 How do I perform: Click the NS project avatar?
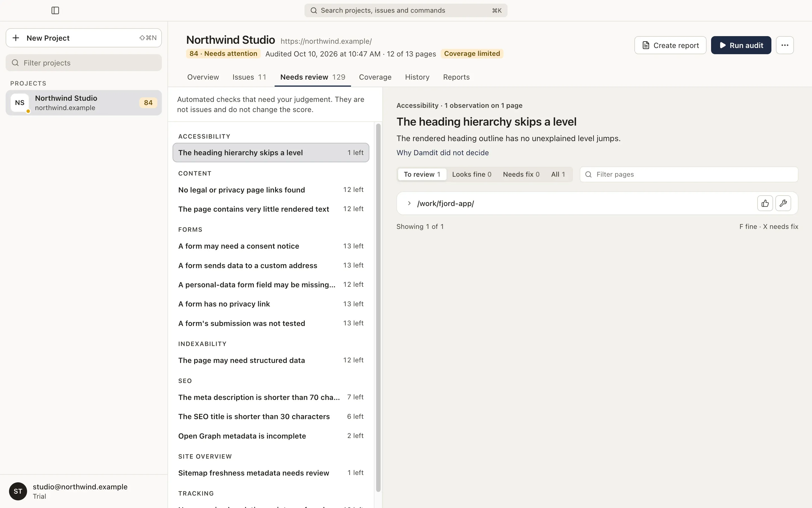click(20, 102)
